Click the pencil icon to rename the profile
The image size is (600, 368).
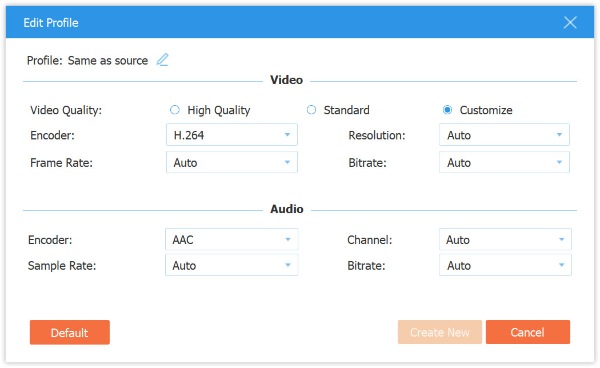(163, 60)
